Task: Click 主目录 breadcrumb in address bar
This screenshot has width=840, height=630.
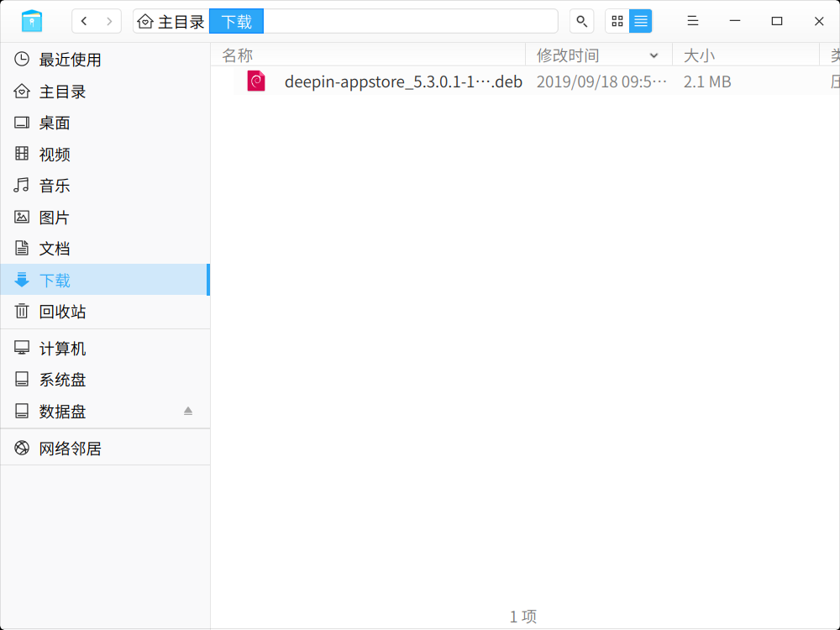Action: click(171, 22)
